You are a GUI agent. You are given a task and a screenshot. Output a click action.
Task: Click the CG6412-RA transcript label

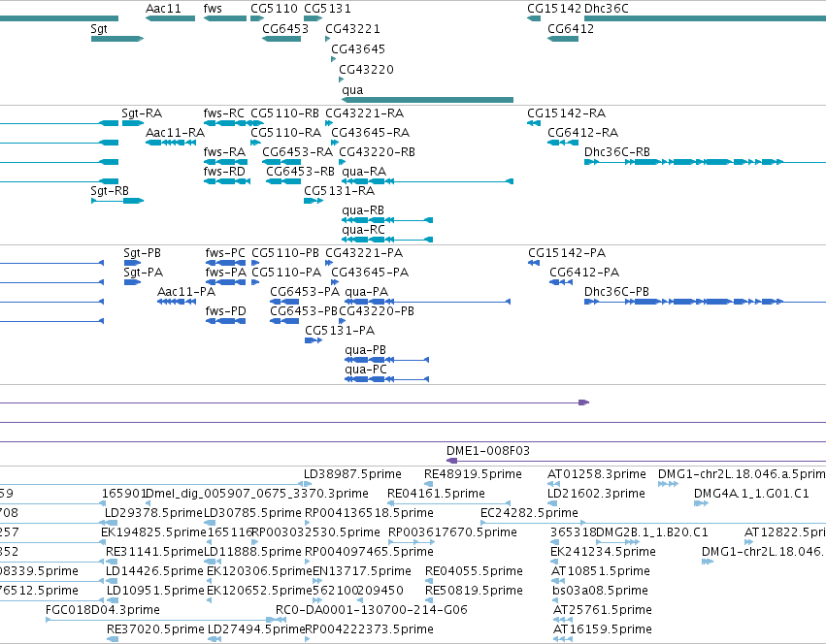(x=582, y=133)
